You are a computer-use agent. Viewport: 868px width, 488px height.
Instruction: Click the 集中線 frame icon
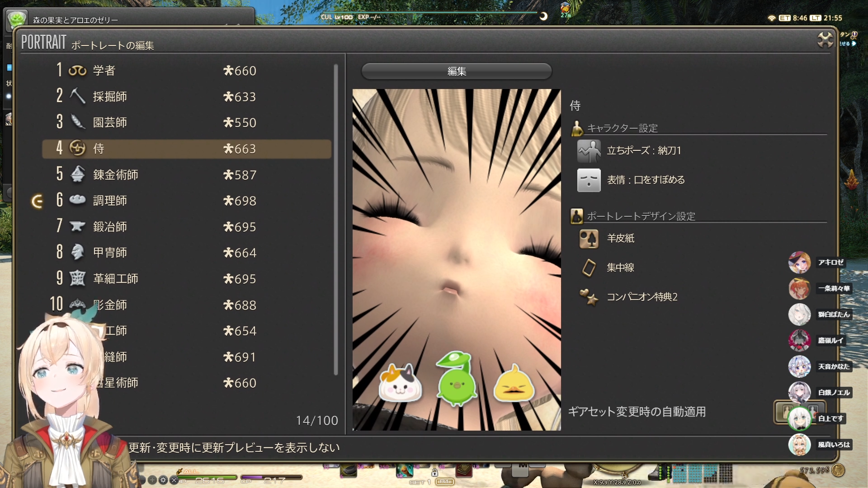589,267
